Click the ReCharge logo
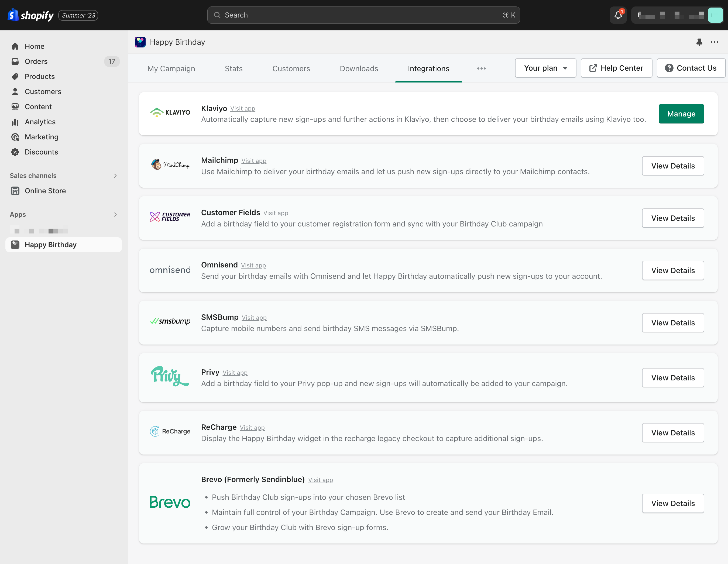 [x=170, y=431]
